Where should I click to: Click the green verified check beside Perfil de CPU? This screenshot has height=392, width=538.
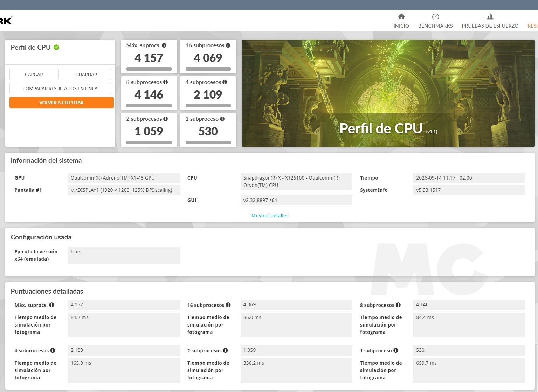pos(56,47)
